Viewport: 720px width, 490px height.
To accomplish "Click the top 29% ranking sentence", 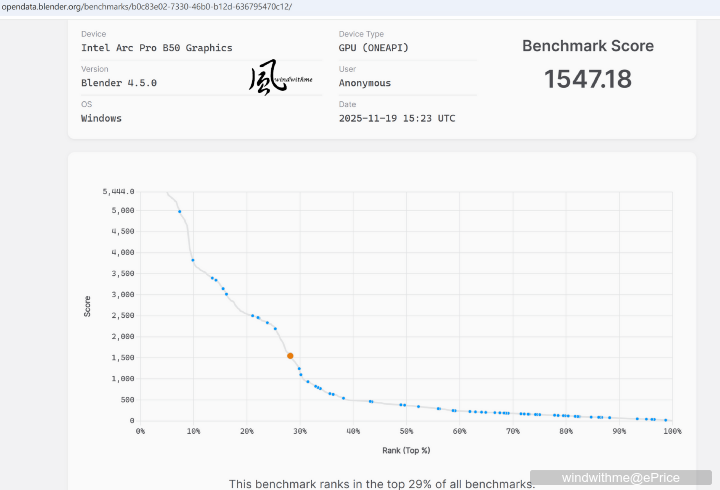I will tap(382, 484).
